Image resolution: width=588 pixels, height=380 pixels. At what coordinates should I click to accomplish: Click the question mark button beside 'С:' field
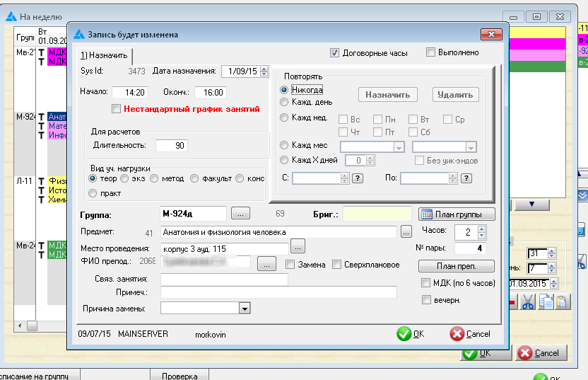tap(358, 178)
